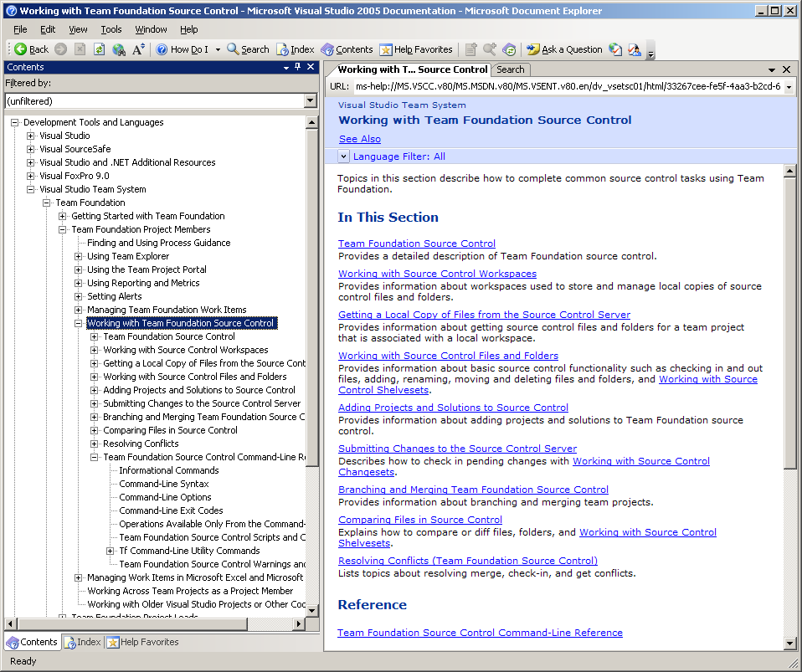Close the Contents panel
Image resolution: width=802 pixels, height=672 pixels.
pyautogui.click(x=311, y=67)
